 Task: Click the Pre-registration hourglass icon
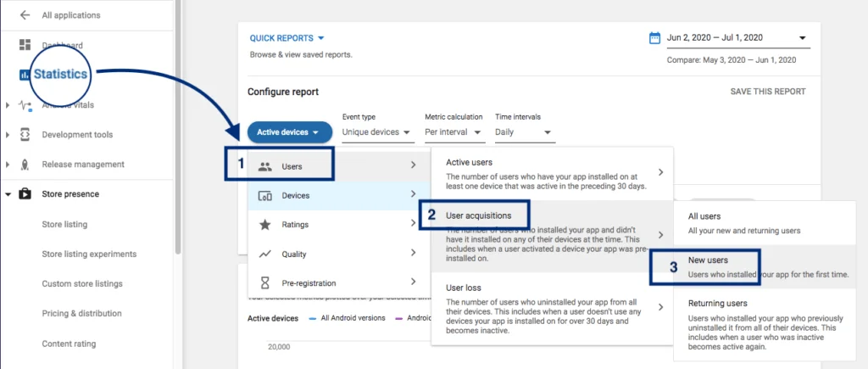(x=265, y=283)
